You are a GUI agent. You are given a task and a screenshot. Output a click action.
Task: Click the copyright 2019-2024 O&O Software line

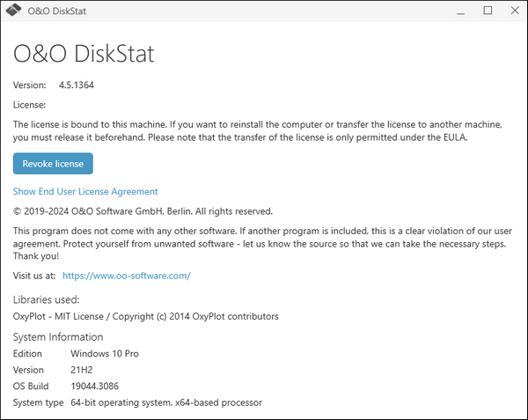(143, 211)
